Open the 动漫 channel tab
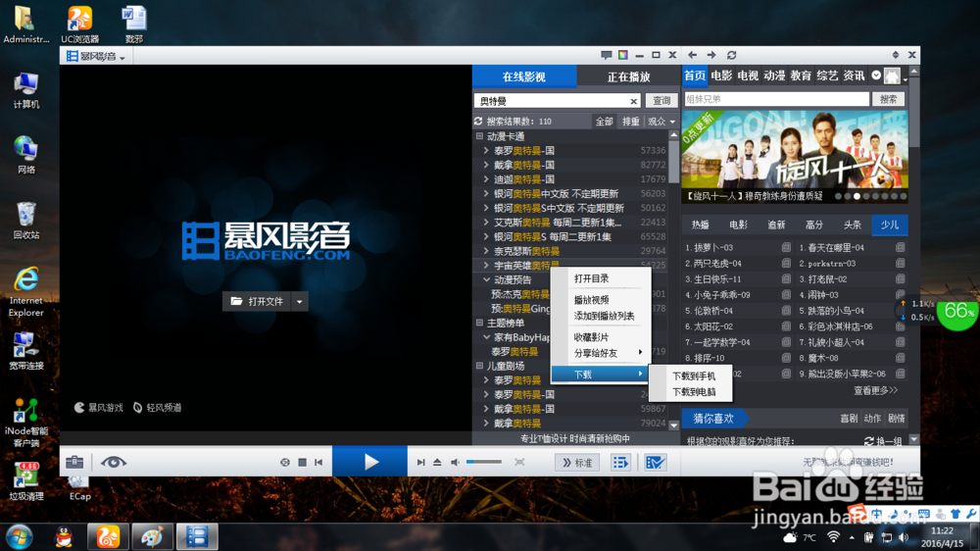980x551 pixels. [774, 75]
